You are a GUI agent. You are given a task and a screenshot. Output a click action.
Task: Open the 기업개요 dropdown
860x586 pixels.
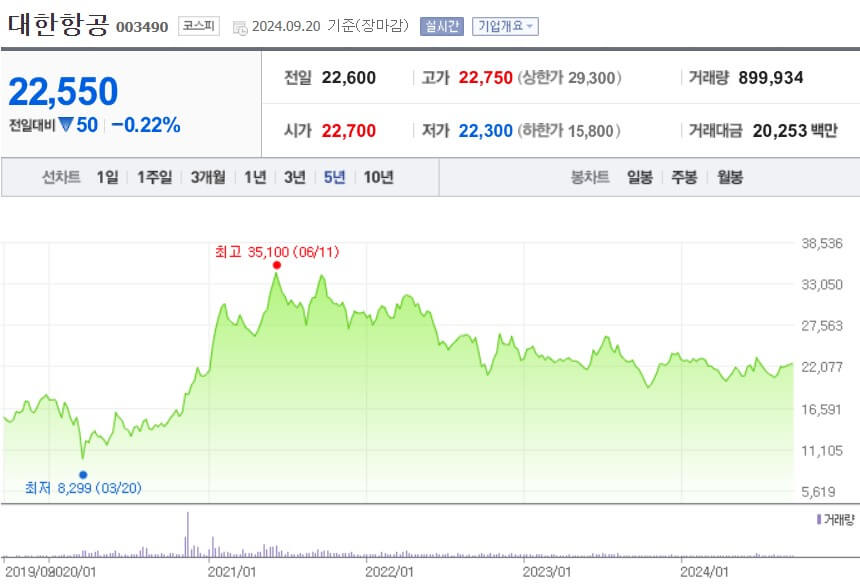[x=505, y=26]
